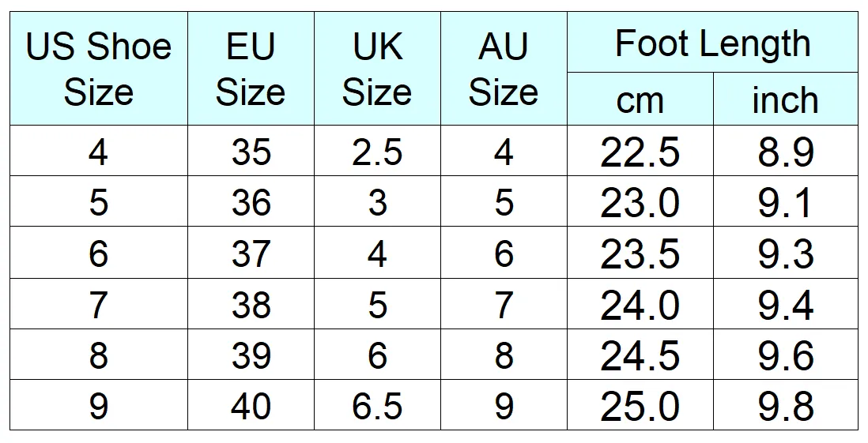The width and height of the screenshot is (868, 443).
Task: Click the 24.5 cm cell
Action: click(x=640, y=355)
